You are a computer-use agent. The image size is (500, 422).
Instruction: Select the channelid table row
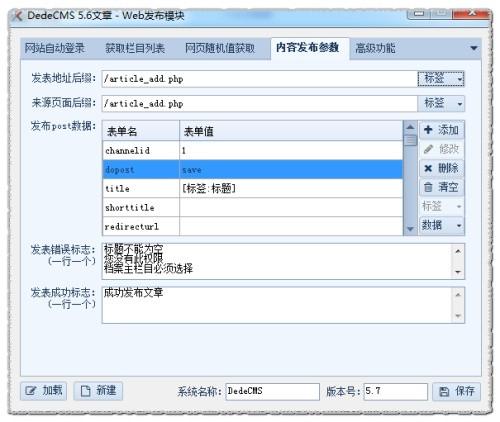tap(253, 151)
